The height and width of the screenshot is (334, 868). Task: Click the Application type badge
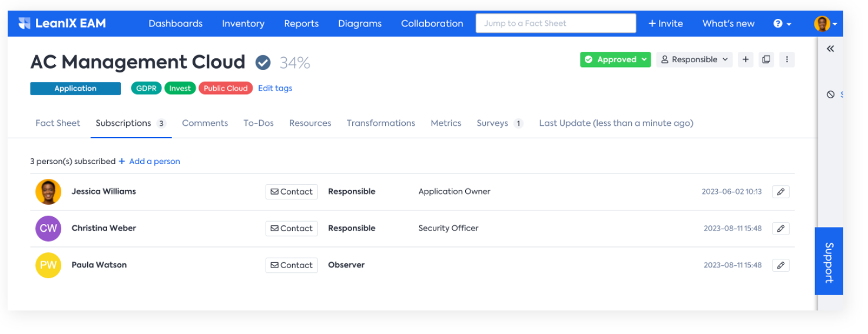(75, 88)
